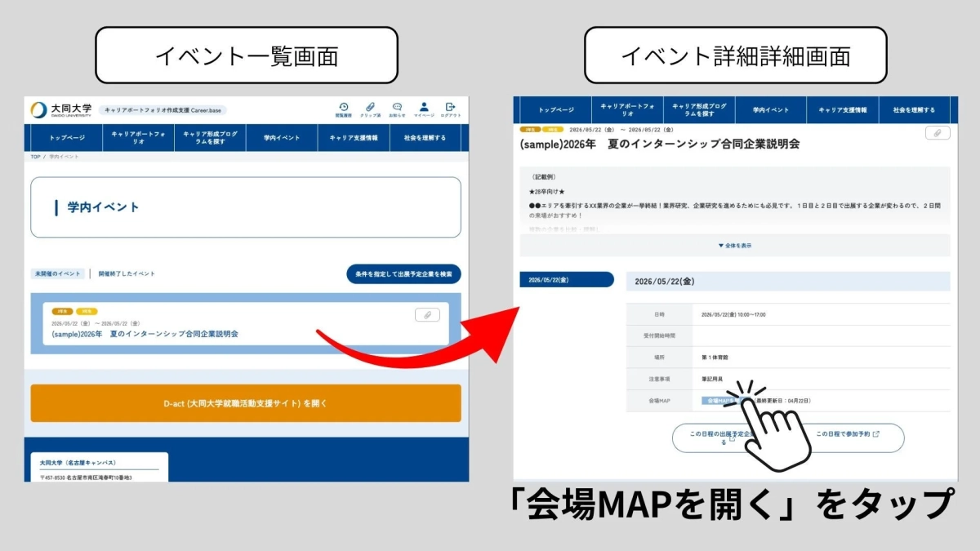Open マイページ using the person icon
980x551 pixels.
pos(425,107)
